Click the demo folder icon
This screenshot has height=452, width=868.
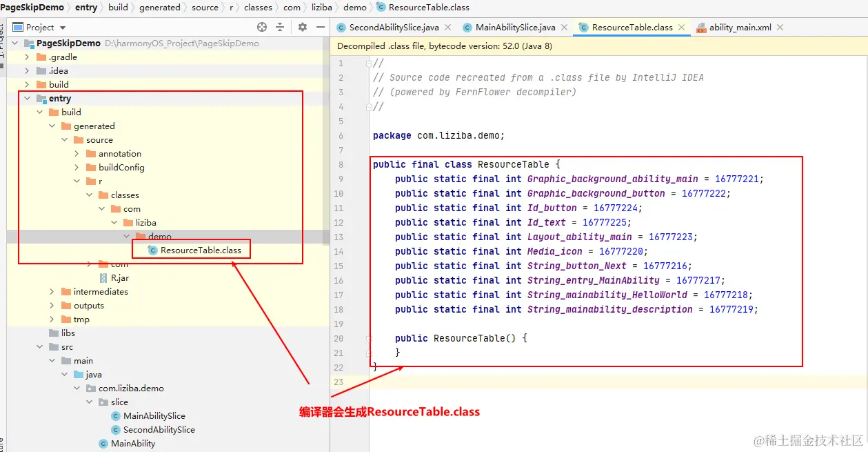pos(141,237)
